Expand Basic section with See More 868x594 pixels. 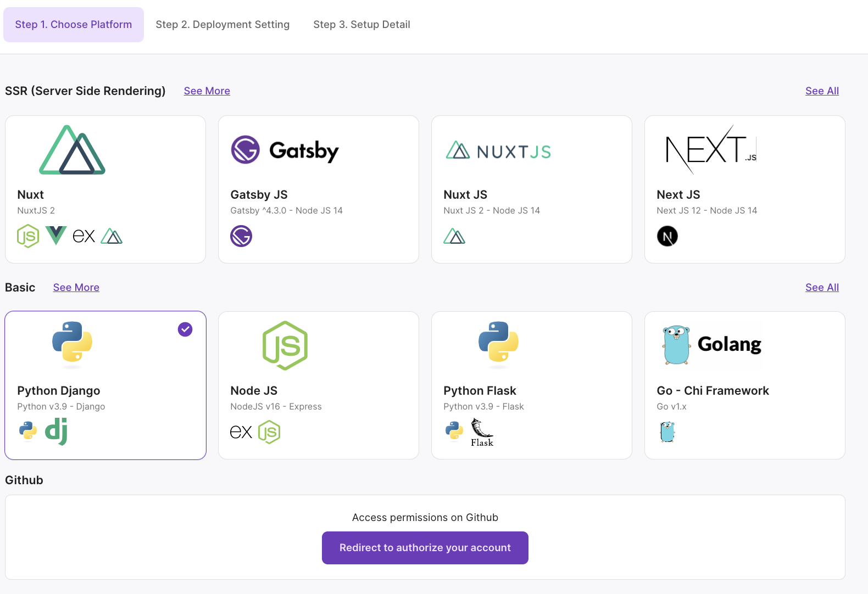(76, 288)
